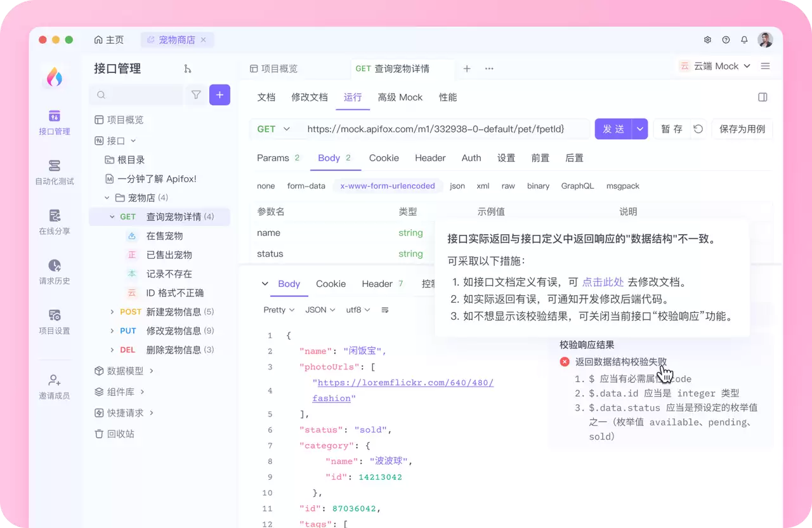Screen dimensions: 812x528
Task: Click the sidebar search field
Action: click(136, 95)
